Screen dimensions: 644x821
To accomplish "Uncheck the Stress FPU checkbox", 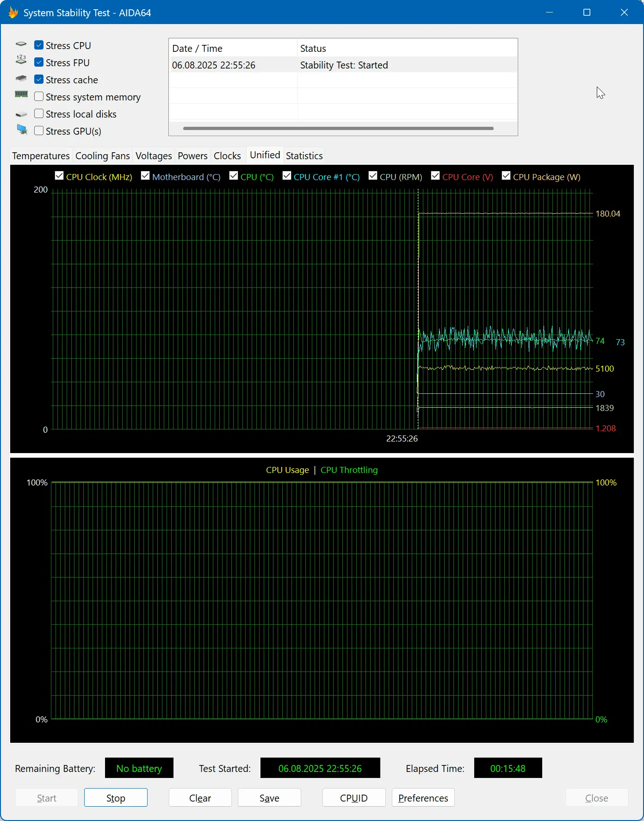I will 39,62.
